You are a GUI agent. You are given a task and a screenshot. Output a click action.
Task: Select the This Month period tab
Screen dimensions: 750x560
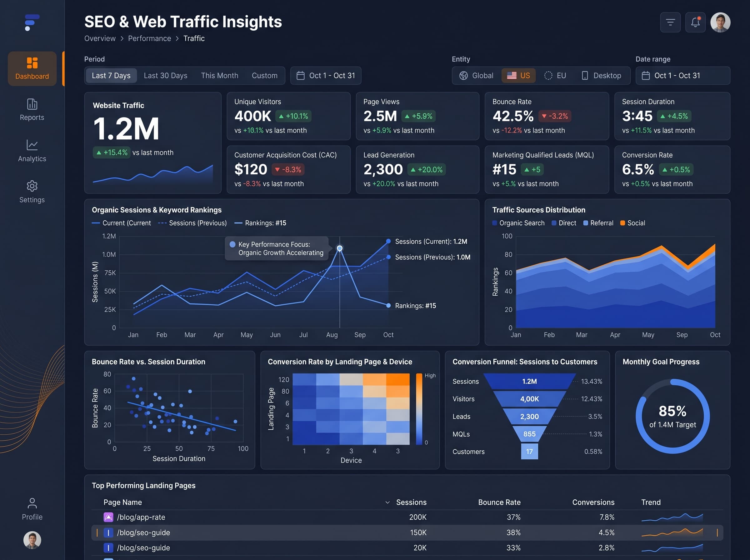[219, 76]
